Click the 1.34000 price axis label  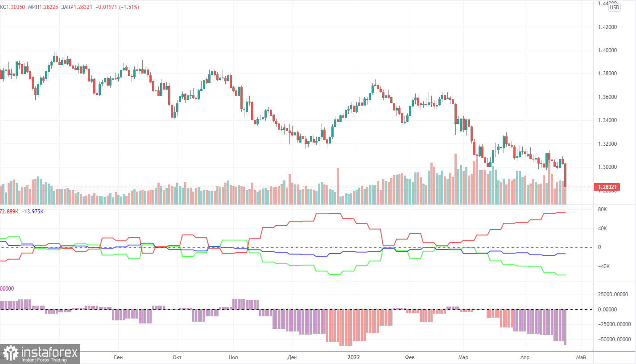(x=608, y=120)
